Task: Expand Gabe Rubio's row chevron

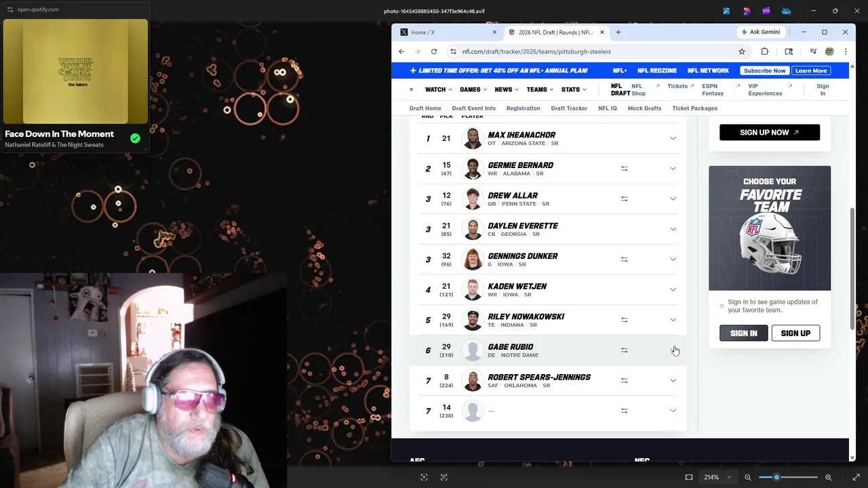Action: (x=673, y=350)
